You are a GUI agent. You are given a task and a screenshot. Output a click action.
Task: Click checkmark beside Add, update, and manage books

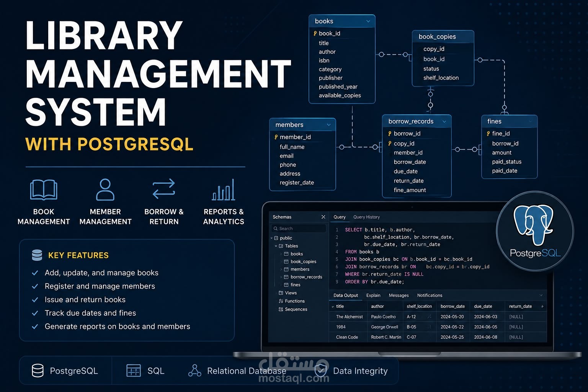click(x=35, y=273)
